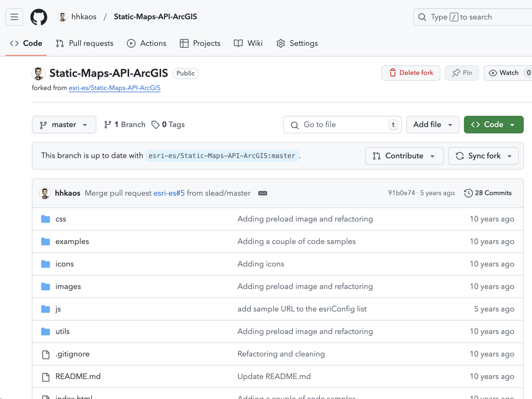
Task: Click the Public visibility badge
Action: [186, 73]
